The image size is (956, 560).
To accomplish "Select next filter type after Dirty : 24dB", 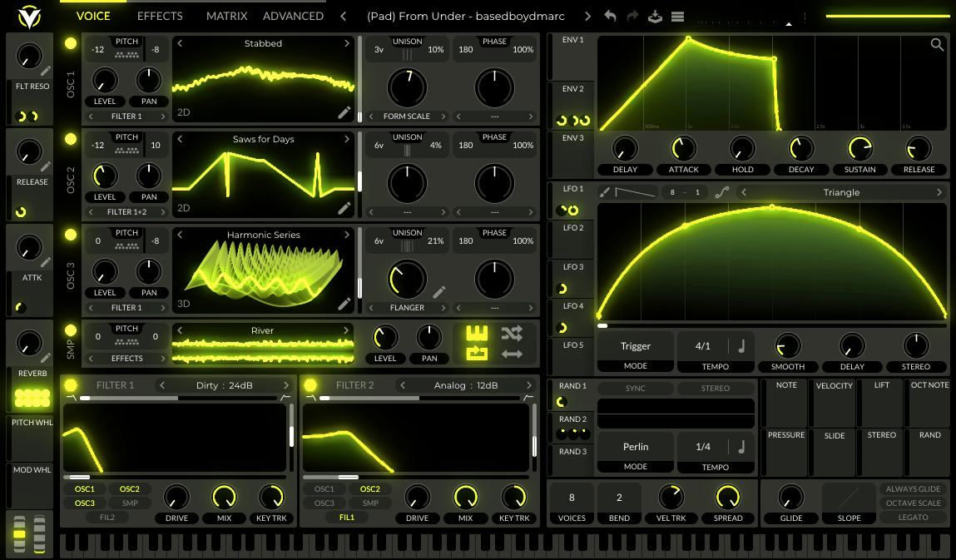I will 286,385.
